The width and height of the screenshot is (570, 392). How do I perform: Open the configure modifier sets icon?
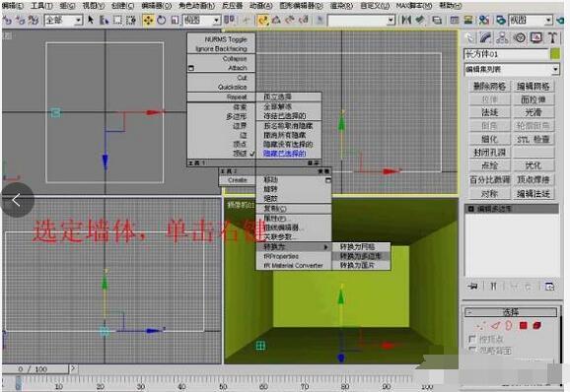pyautogui.click(x=549, y=286)
